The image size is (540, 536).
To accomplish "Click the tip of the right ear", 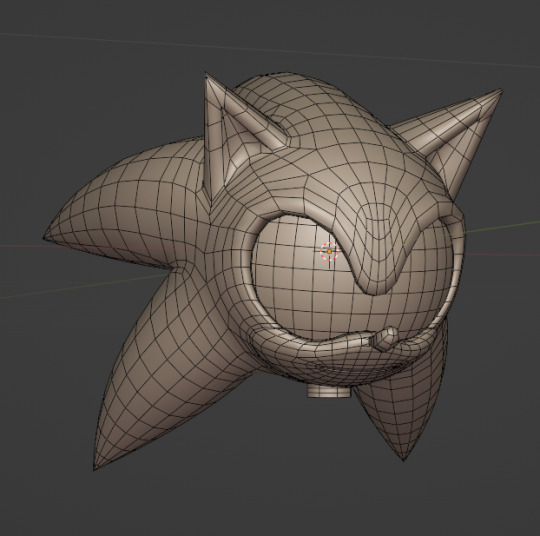I will click(500, 91).
